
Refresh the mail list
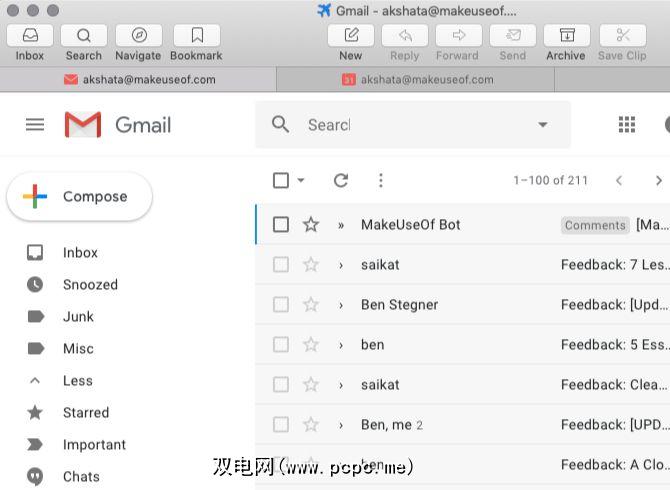point(341,180)
